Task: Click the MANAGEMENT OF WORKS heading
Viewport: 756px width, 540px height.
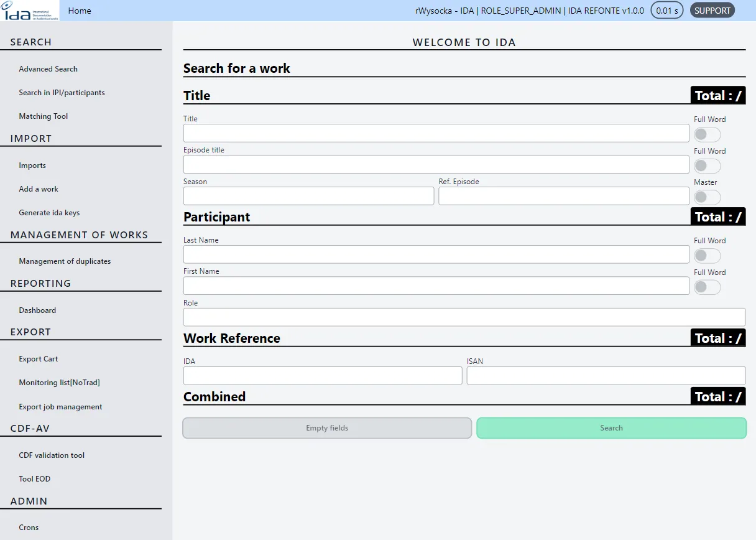Action: (79, 235)
